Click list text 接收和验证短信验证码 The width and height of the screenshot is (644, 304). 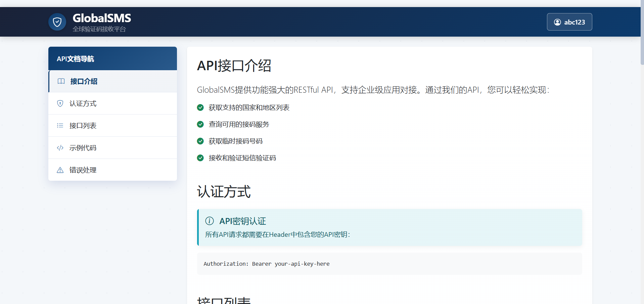(x=242, y=158)
